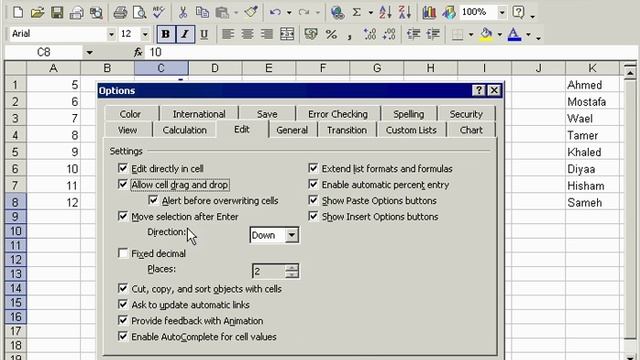Toggle Show Paste Options buttons
The image size is (640, 360).
313,200
